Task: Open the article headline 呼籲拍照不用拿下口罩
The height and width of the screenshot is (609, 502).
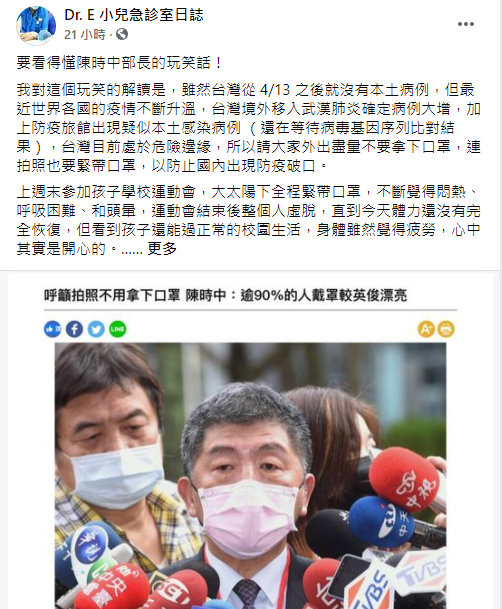Action: click(x=225, y=296)
